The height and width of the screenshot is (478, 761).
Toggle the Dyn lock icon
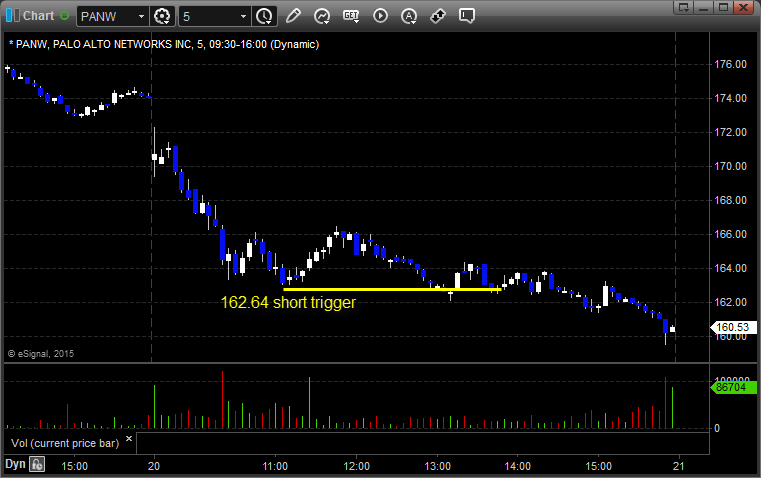pyautogui.click(x=37, y=464)
